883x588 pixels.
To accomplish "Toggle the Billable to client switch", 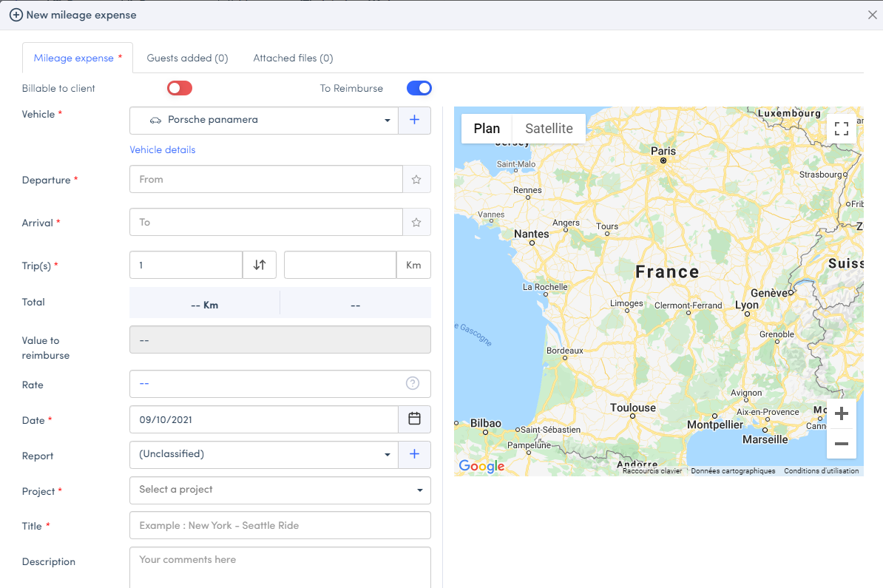I will [179, 89].
